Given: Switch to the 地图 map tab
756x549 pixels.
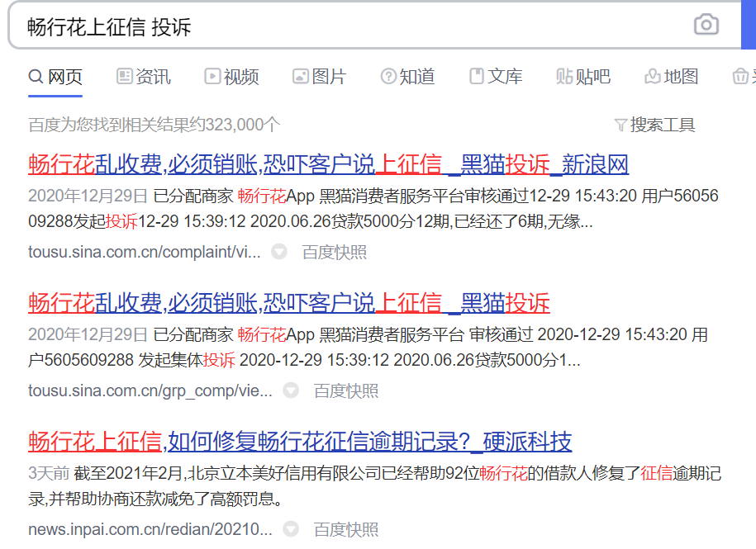Looking at the screenshot, I should tap(671, 77).
